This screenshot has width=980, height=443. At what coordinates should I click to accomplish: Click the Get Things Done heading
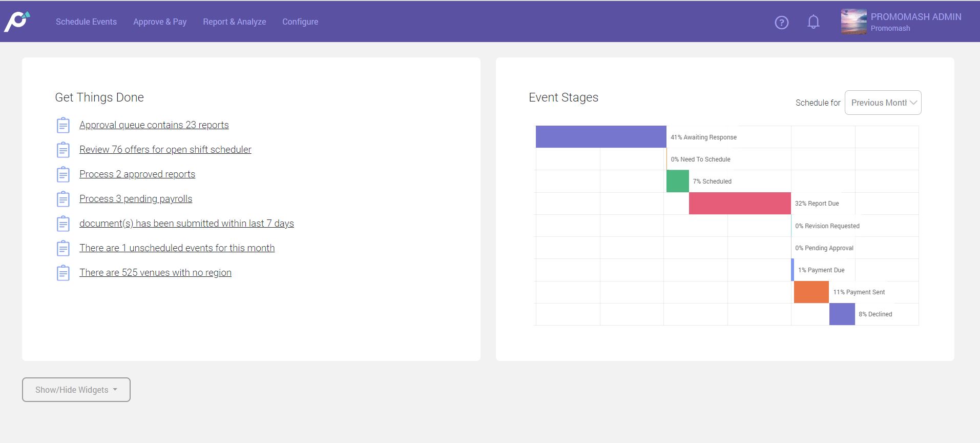pyautogui.click(x=99, y=97)
